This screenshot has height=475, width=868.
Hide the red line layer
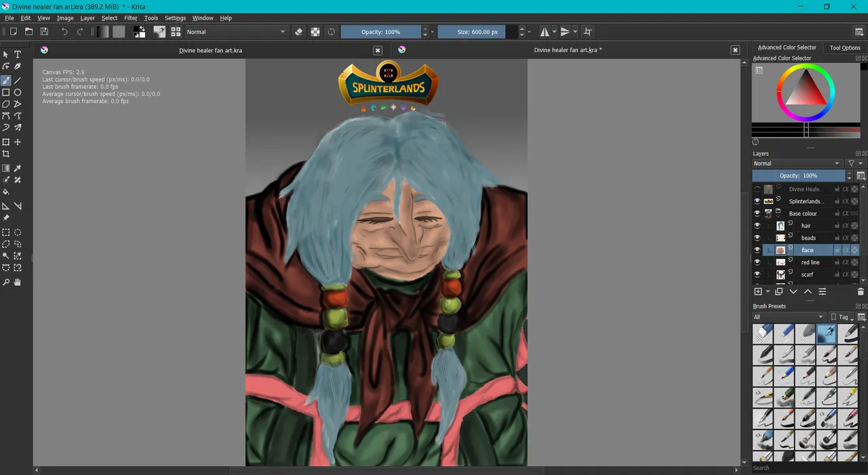coord(757,262)
